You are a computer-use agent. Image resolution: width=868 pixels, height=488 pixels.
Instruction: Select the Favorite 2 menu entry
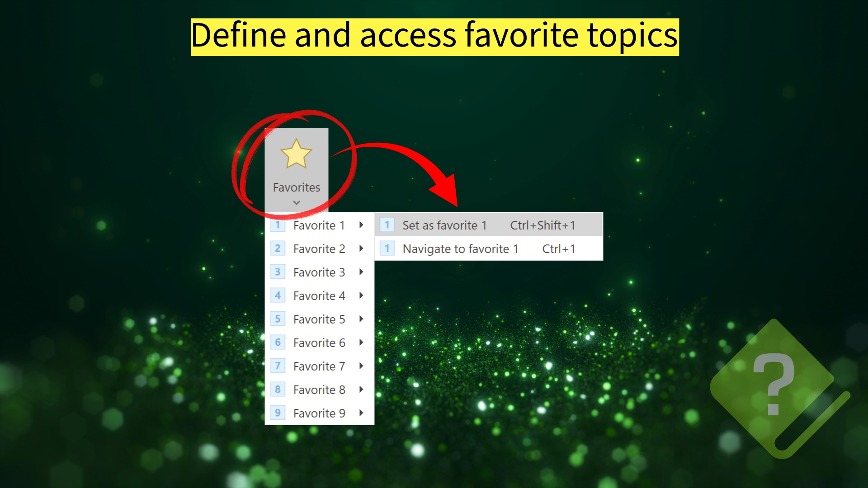[x=319, y=249]
